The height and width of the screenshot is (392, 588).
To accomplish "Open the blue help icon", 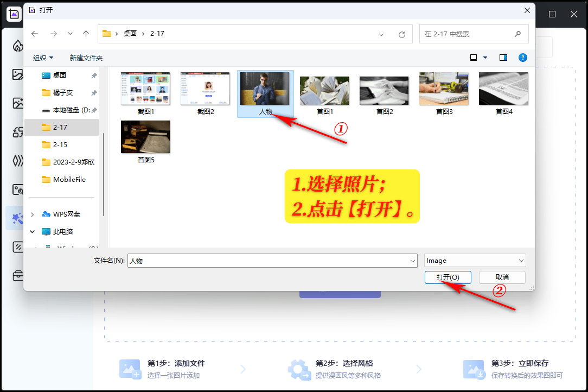I will pyautogui.click(x=523, y=58).
